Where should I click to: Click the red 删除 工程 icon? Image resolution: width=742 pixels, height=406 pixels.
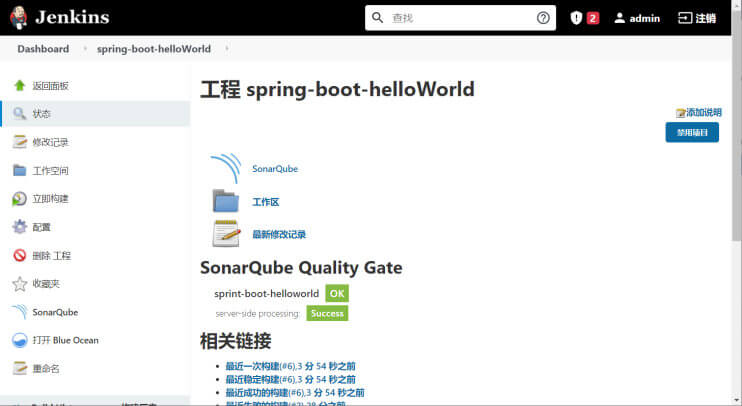click(x=19, y=256)
